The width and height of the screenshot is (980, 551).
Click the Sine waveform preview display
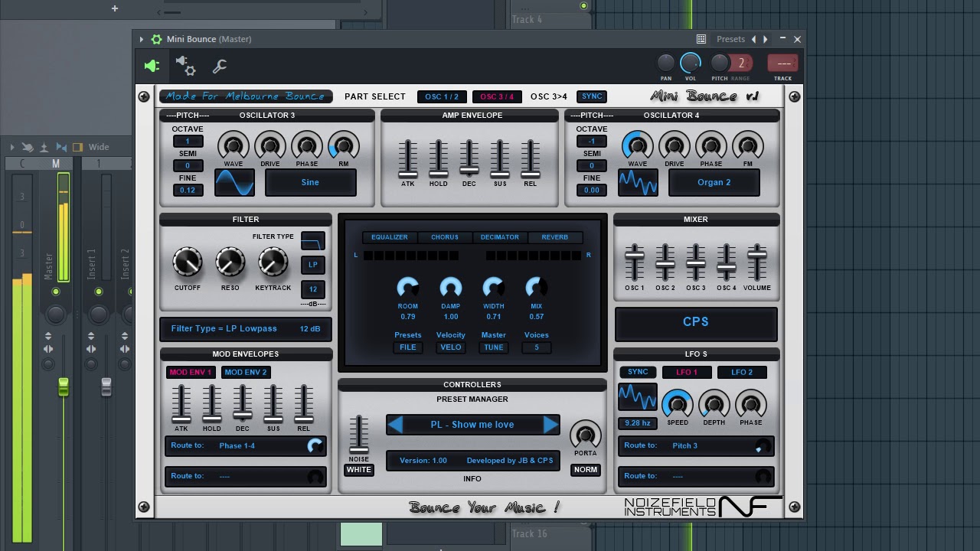tap(234, 183)
